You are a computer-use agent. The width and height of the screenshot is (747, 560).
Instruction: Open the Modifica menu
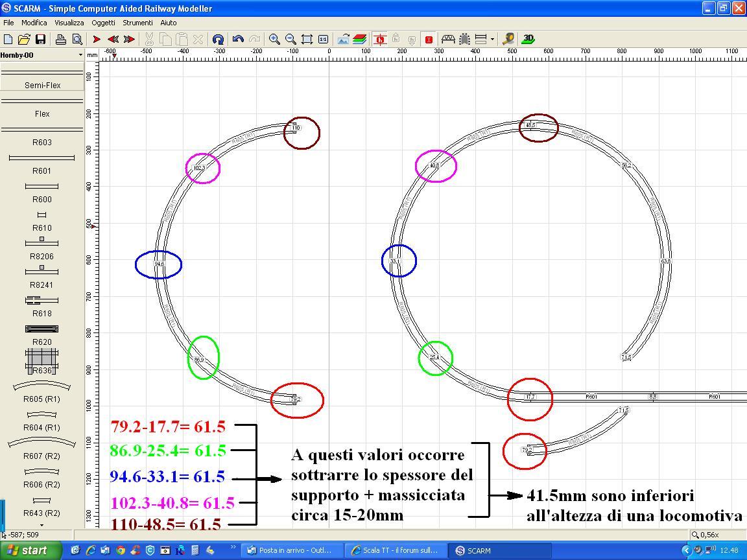(x=34, y=23)
